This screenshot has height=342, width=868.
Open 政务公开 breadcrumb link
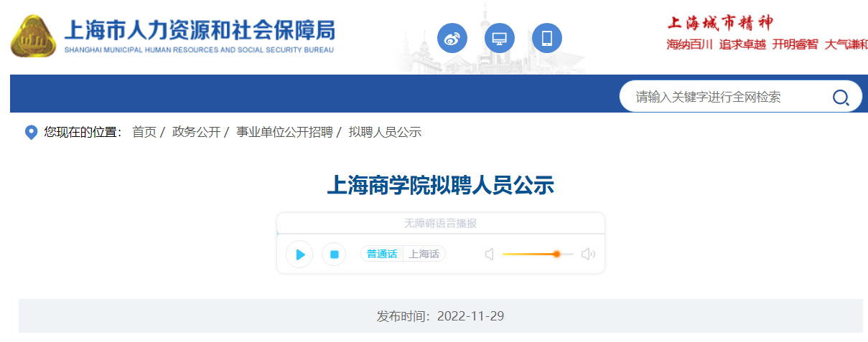pyautogui.click(x=196, y=132)
